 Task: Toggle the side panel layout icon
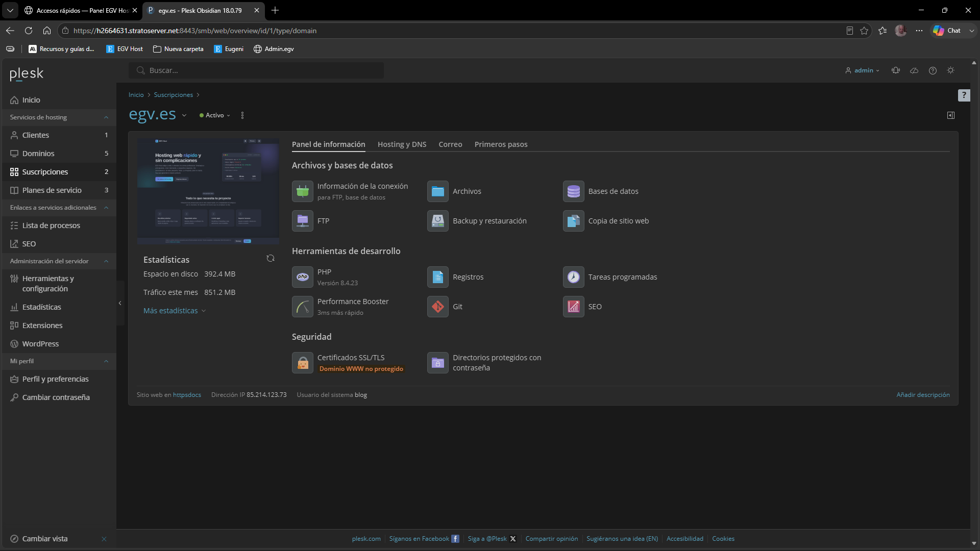951,115
